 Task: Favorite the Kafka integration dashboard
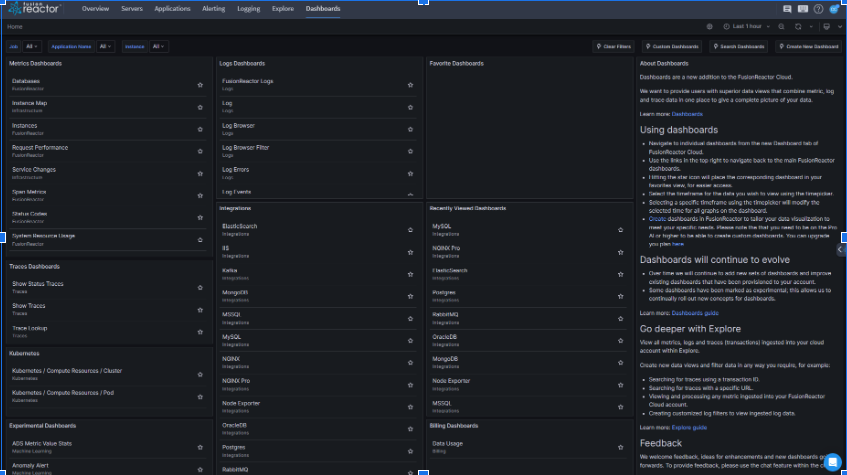tap(410, 274)
